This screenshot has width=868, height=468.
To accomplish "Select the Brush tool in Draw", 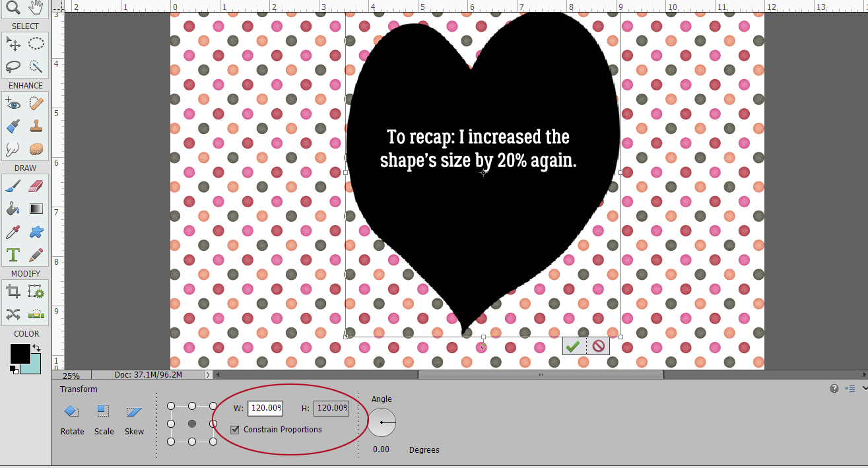I will click(x=13, y=186).
